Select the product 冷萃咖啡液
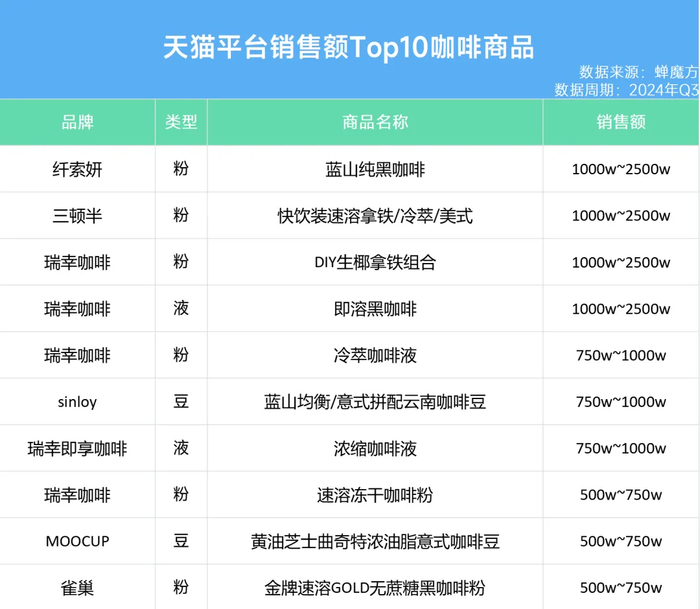This screenshot has width=700, height=609. pos(375,355)
